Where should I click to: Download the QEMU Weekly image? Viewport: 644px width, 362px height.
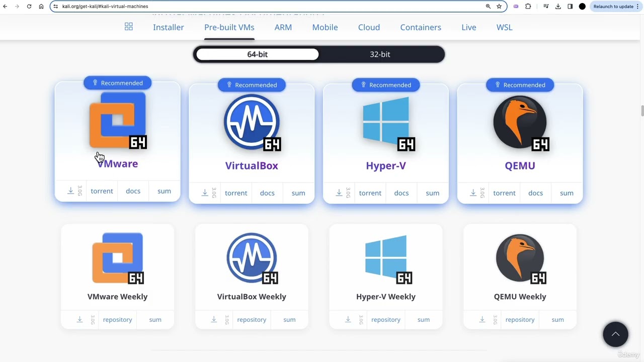coord(482,319)
